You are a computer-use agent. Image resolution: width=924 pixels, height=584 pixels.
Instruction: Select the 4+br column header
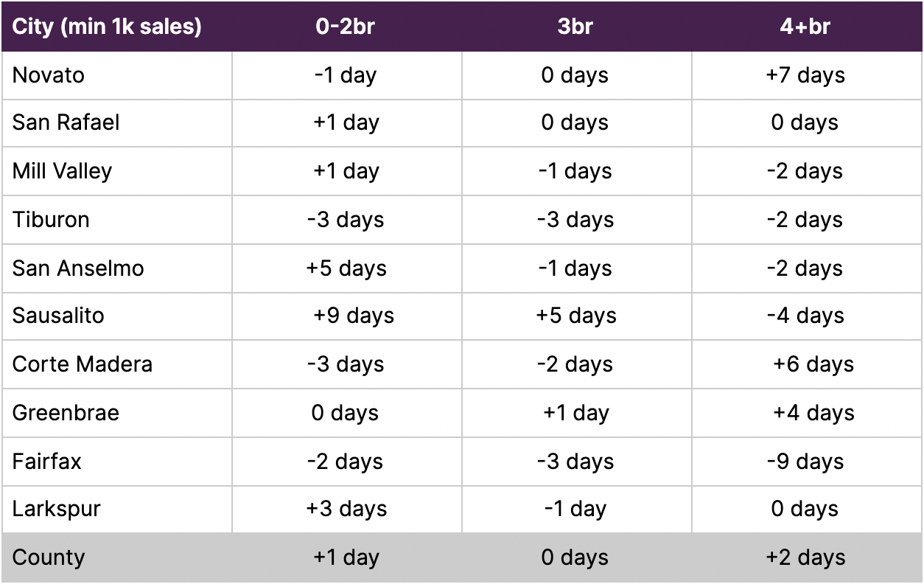(805, 27)
